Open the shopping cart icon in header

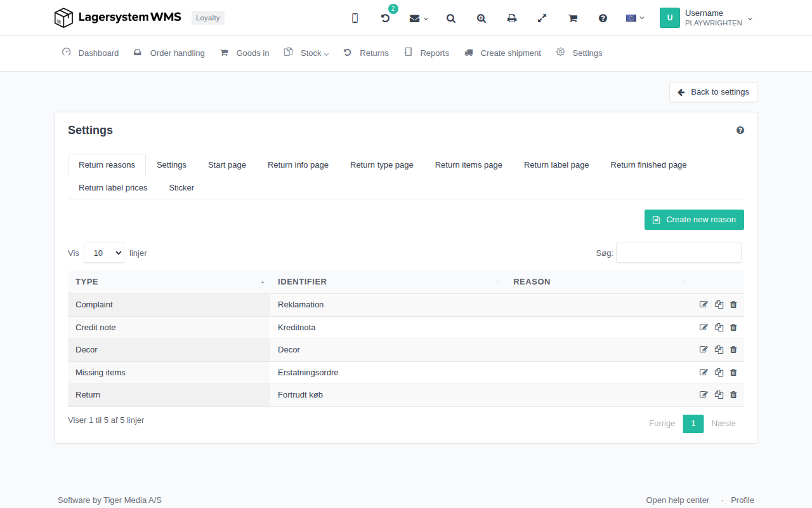pos(573,18)
